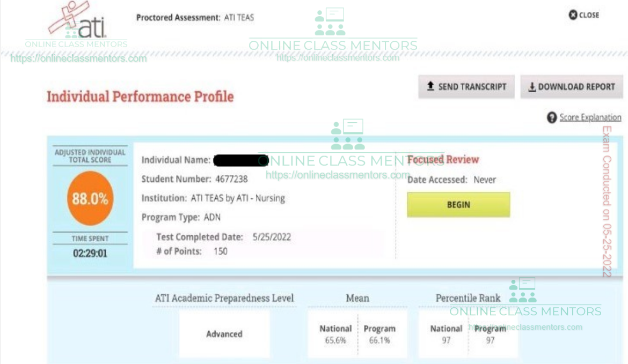Image resolution: width=628 pixels, height=364 pixels.
Task: Click the question mark help icon
Action: 551,117
